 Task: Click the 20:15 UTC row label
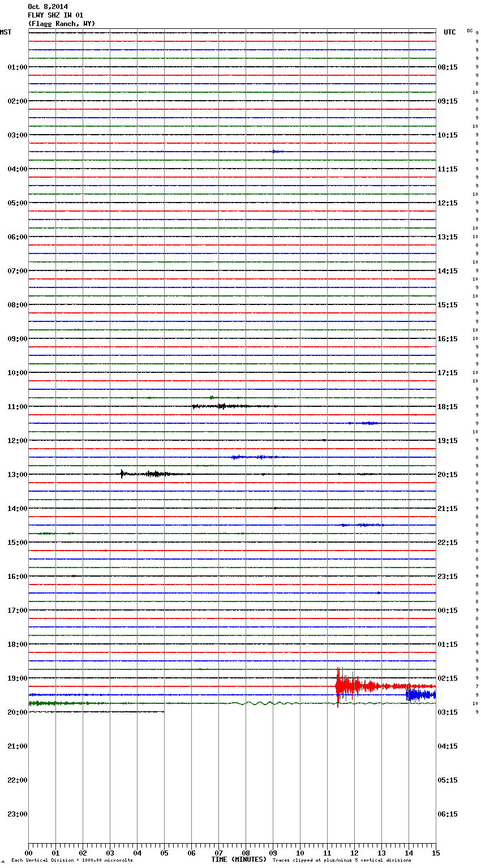[x=448, y=475]
